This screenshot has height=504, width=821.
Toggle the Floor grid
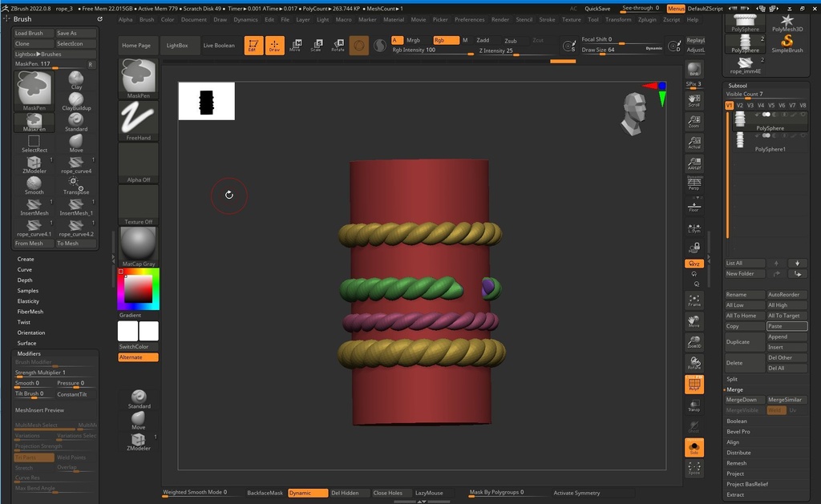coord(694,206)
